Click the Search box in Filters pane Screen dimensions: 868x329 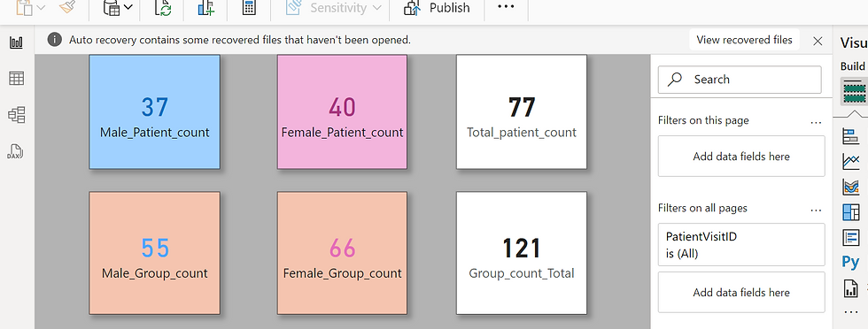click(x=740, y=80)
